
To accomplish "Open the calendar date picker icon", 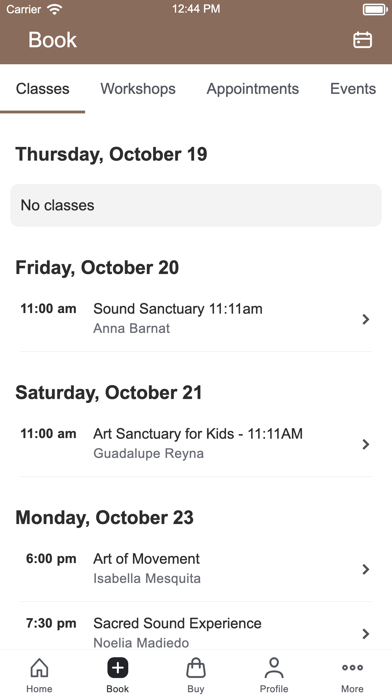I will click(362, 40).
